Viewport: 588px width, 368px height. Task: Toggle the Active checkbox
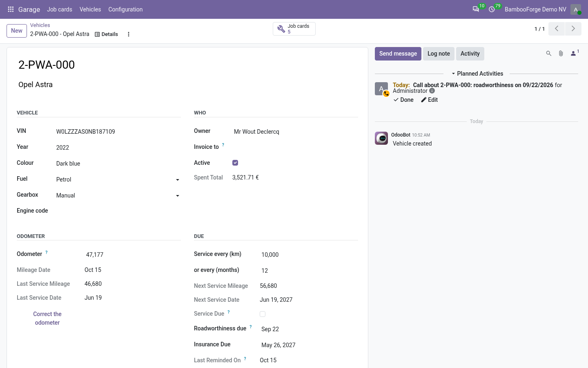[235, 163]
